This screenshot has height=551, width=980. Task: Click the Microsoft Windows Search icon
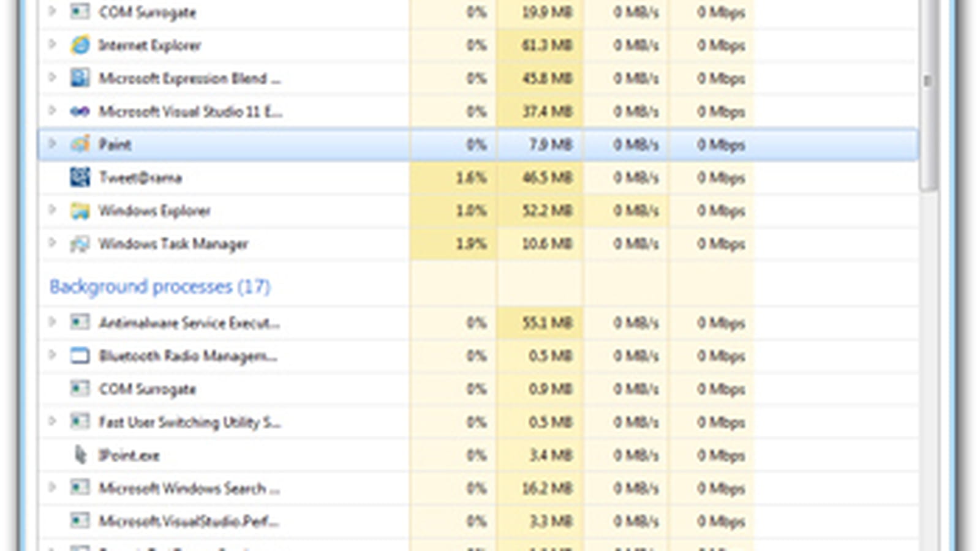(x=80, y=488)
